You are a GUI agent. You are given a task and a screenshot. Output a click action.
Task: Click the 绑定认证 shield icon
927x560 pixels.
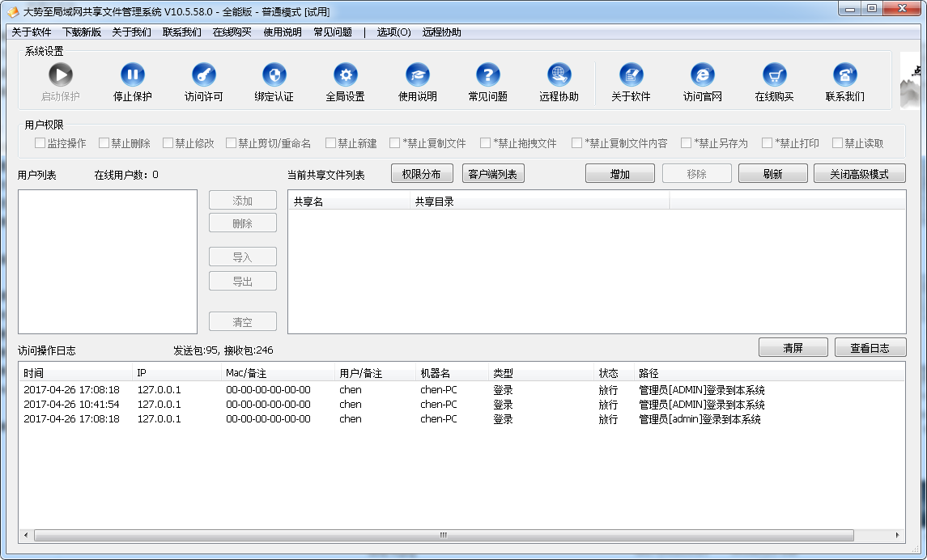coord(274,75)
